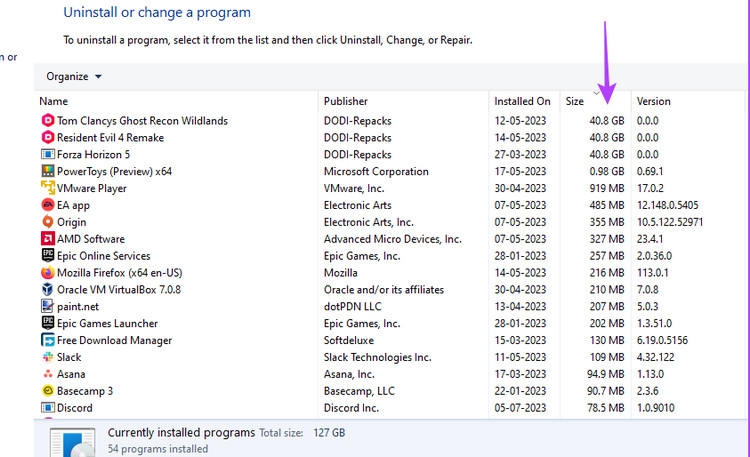Select Oracle VM VirtualBox 7.0.8 name
The width and height of the screenshot is (750, 457).
119,290
